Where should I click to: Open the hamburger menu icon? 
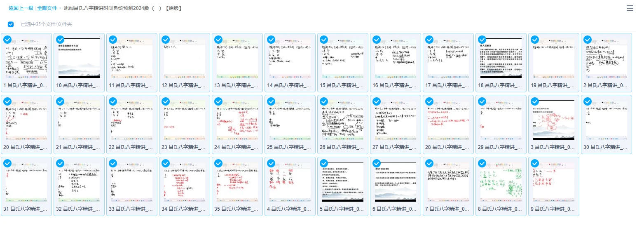[630, 8]
